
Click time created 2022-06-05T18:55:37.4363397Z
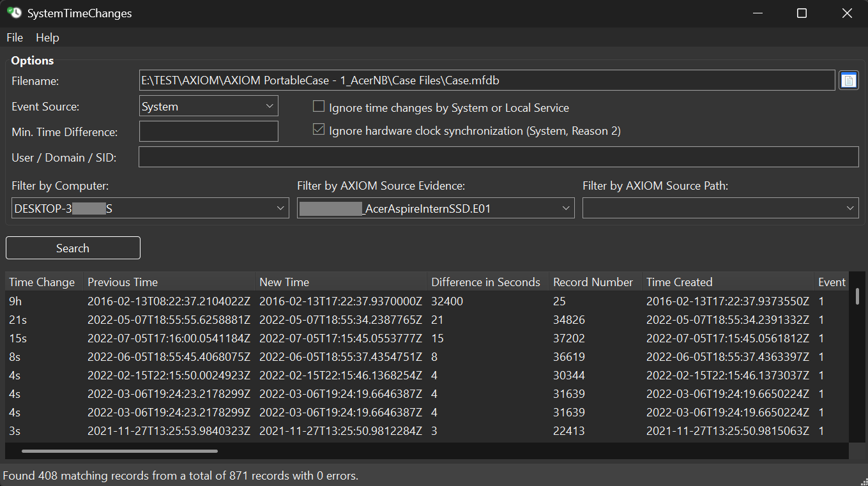[x=727, y=356]
